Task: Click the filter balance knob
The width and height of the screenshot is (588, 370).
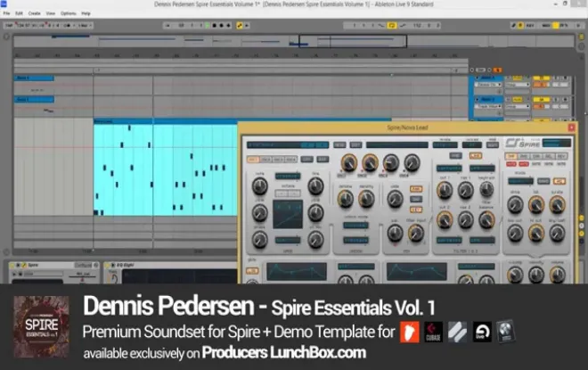Action: [x=486, y=220]
